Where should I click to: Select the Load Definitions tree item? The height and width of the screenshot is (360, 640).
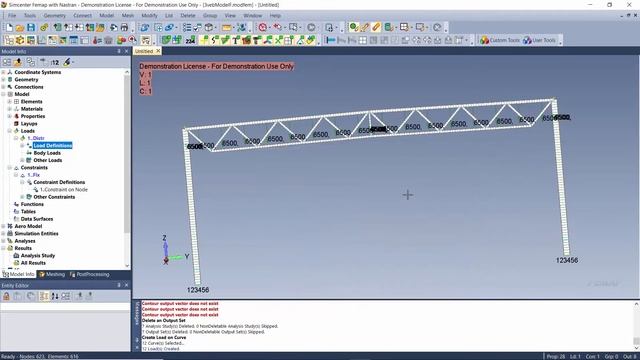click(53, 146)
